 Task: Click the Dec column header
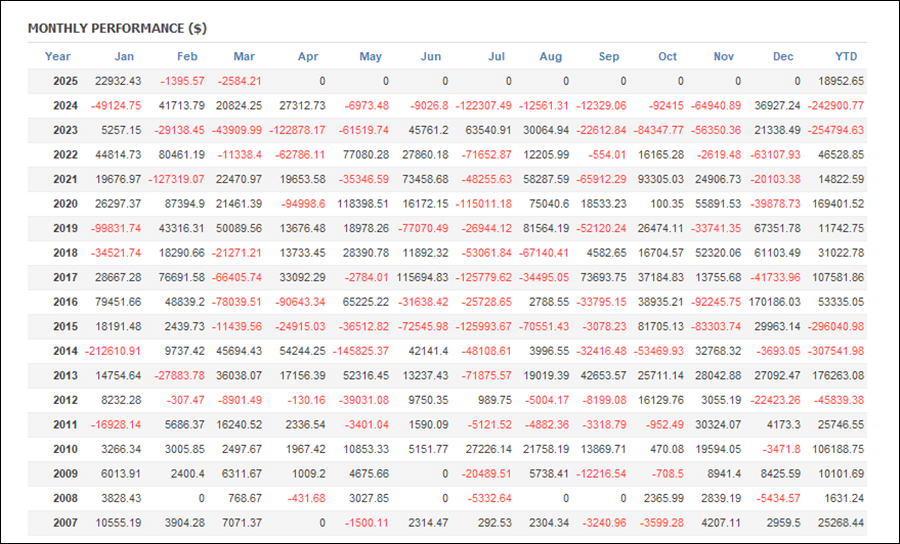click(783, 56)
